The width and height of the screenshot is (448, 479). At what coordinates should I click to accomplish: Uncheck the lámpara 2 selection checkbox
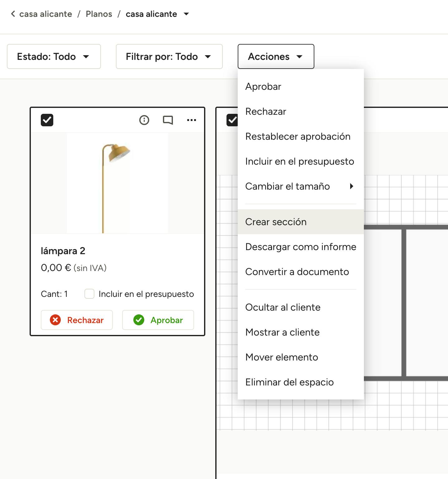click(47, 120)
